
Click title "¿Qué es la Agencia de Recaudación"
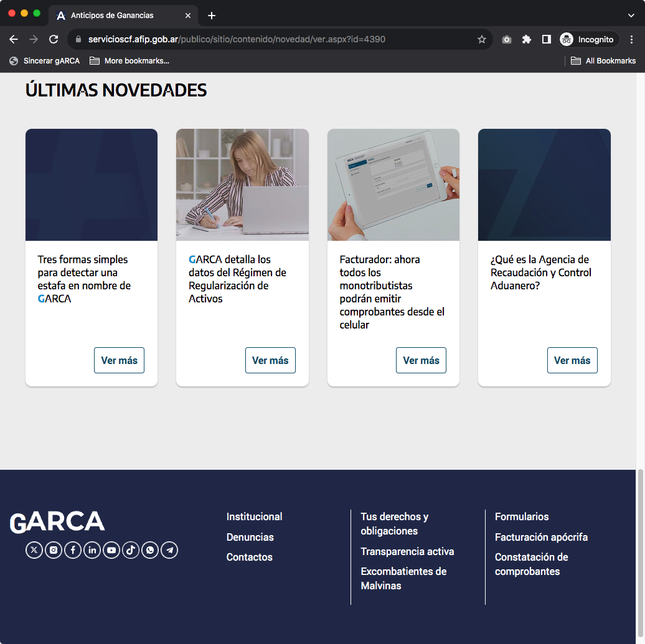[x=541, y=273]
